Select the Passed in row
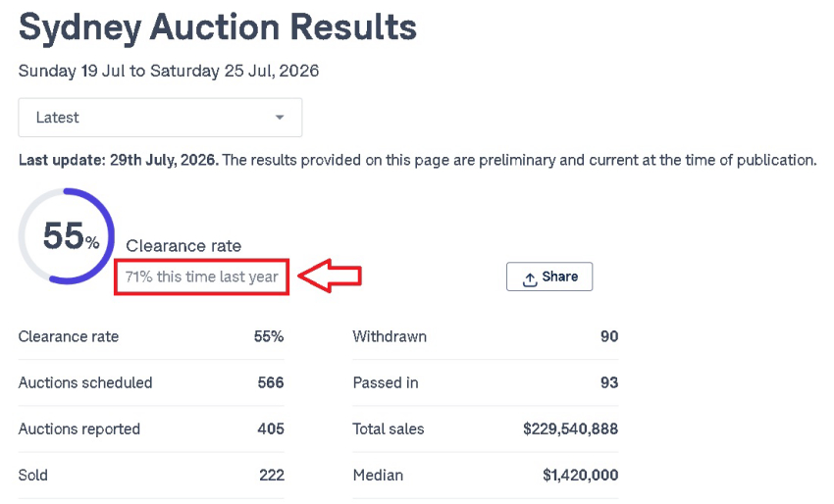This screenshot has height=504, width=834. pyautogui.click(x=486, y=382)
